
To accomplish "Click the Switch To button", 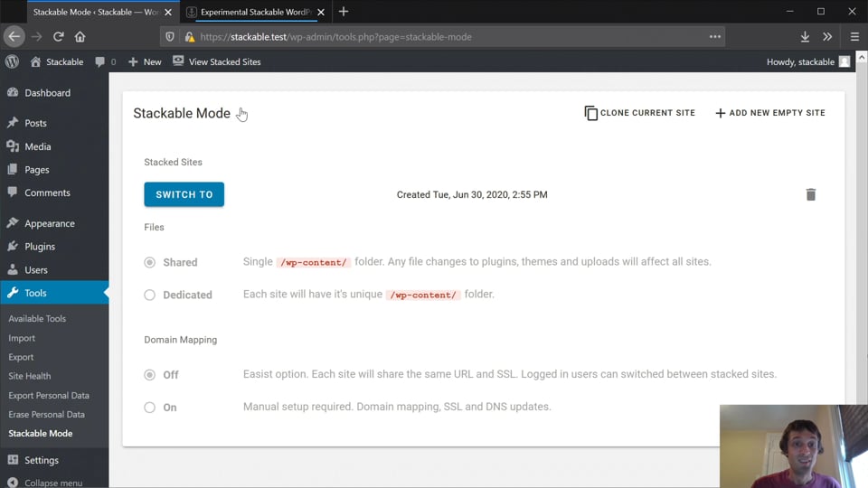I will pos(184,194).
